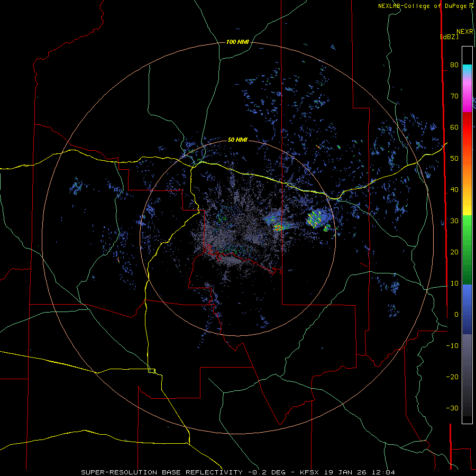Click the "NEXLAB-College of DuPage" header text
Viewport: 476px width, 476px height.
422,6
